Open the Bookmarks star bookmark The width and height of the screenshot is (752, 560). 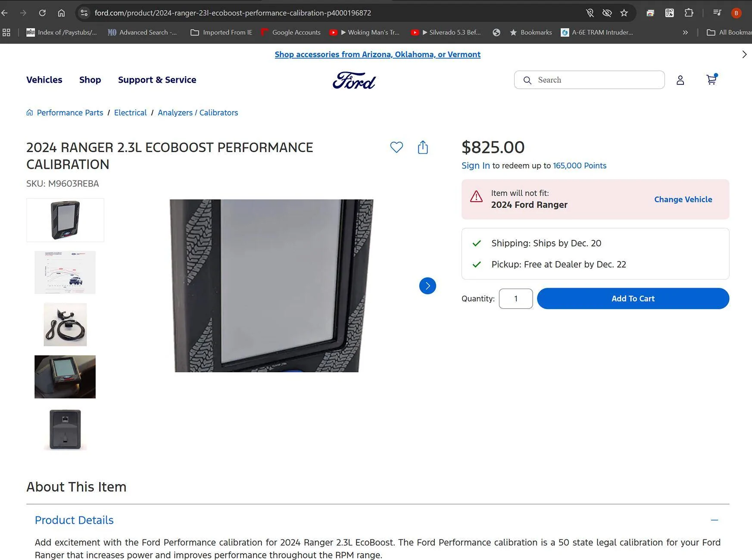tap(530, 32)
